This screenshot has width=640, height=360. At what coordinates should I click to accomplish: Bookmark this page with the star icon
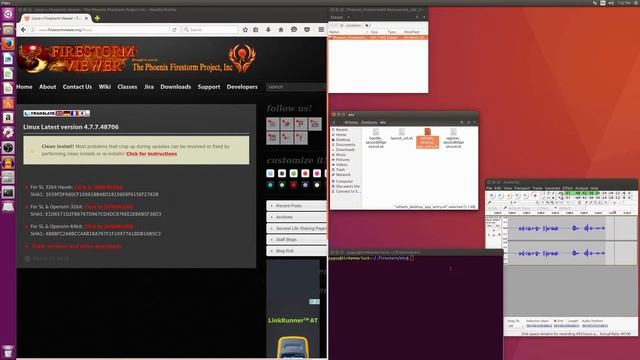(x=245, y=29)
